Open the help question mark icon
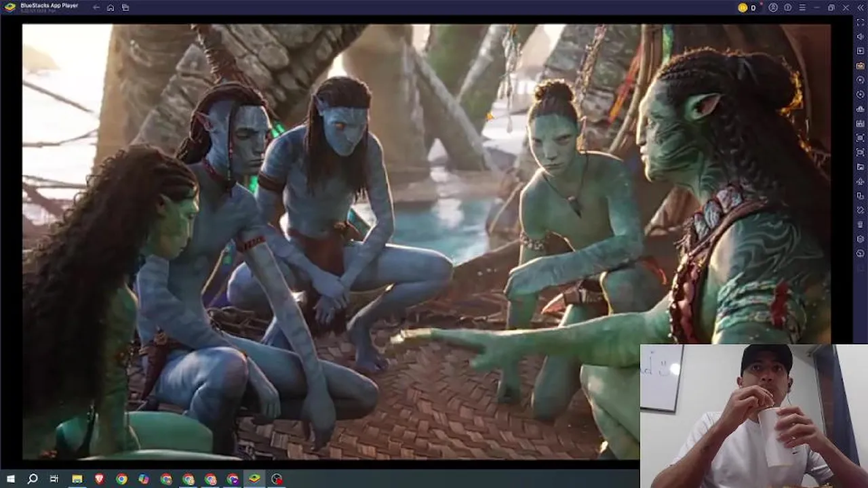Image resolution: width=868 pixels, height=488 pixels. [788, 7]
